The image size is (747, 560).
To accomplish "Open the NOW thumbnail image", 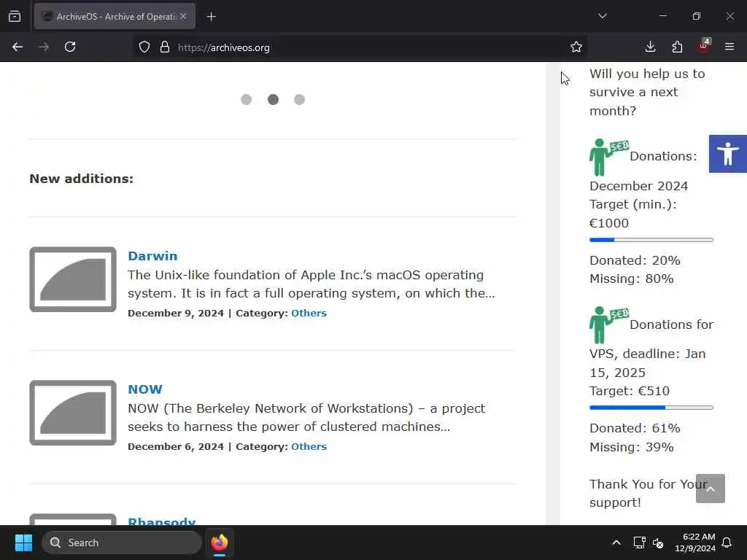I will [73, 413].
